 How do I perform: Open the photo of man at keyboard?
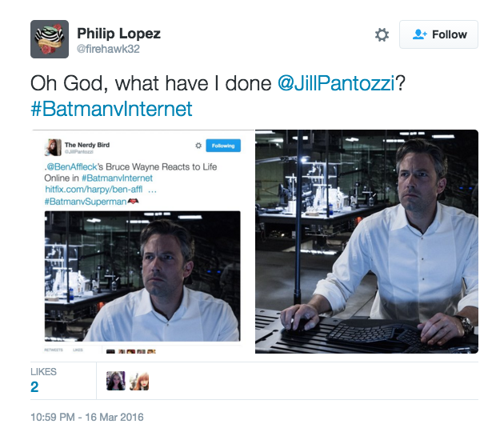(x=366, y=242)
